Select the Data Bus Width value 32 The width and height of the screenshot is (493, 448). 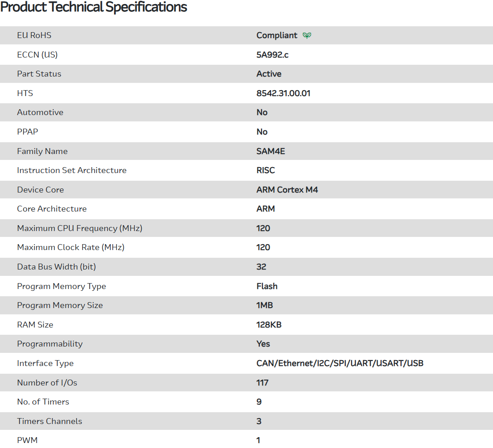point(261,267)
